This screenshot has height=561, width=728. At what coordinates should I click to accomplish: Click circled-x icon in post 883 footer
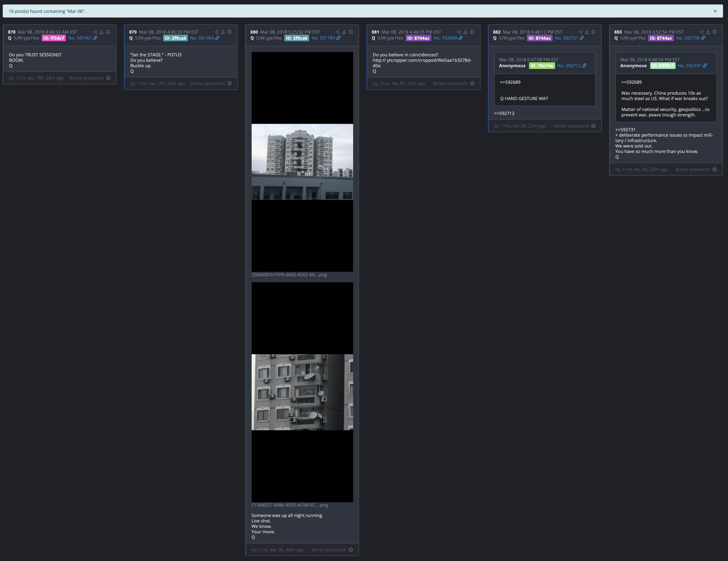click(x=715, y=170)
